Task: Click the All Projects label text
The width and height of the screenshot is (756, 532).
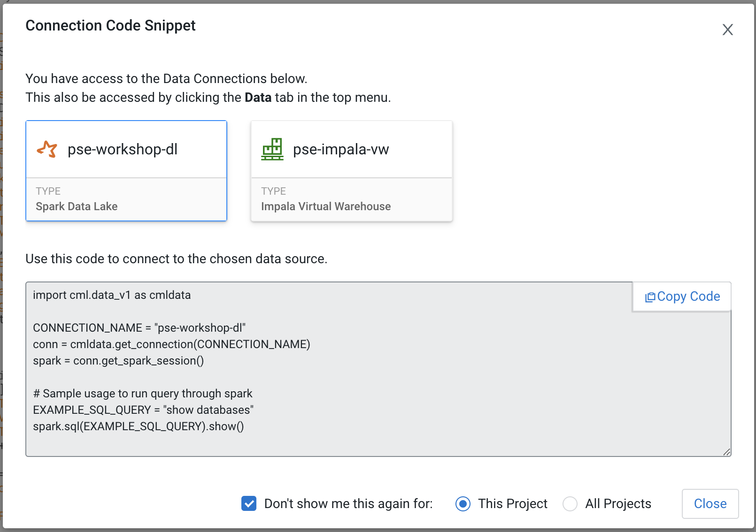Action: 618,504
